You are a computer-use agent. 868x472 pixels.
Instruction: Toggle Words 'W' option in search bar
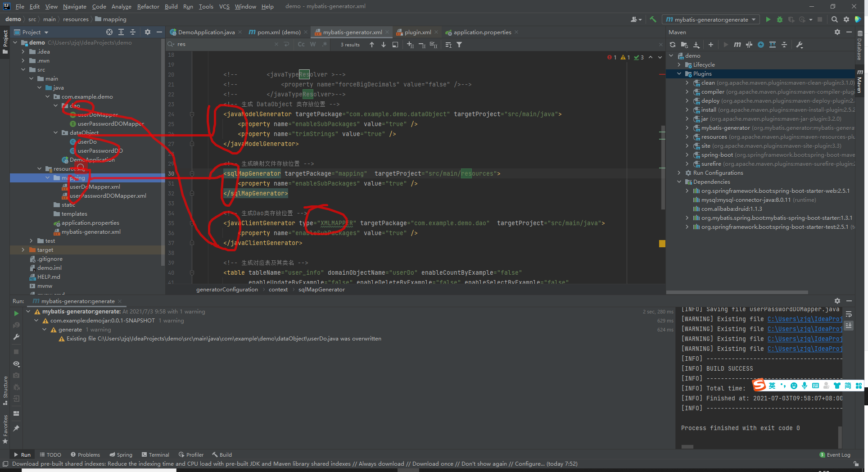[313, 44]
